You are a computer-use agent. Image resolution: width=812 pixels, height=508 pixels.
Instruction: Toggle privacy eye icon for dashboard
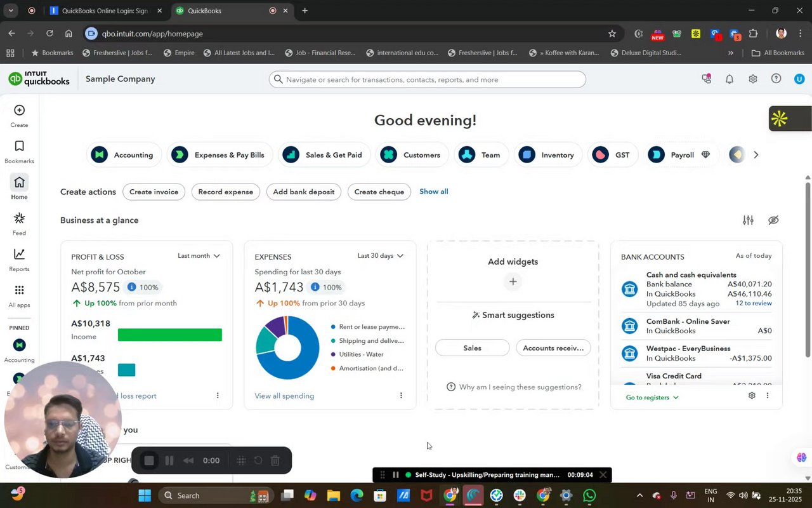(x=773, y=220)
